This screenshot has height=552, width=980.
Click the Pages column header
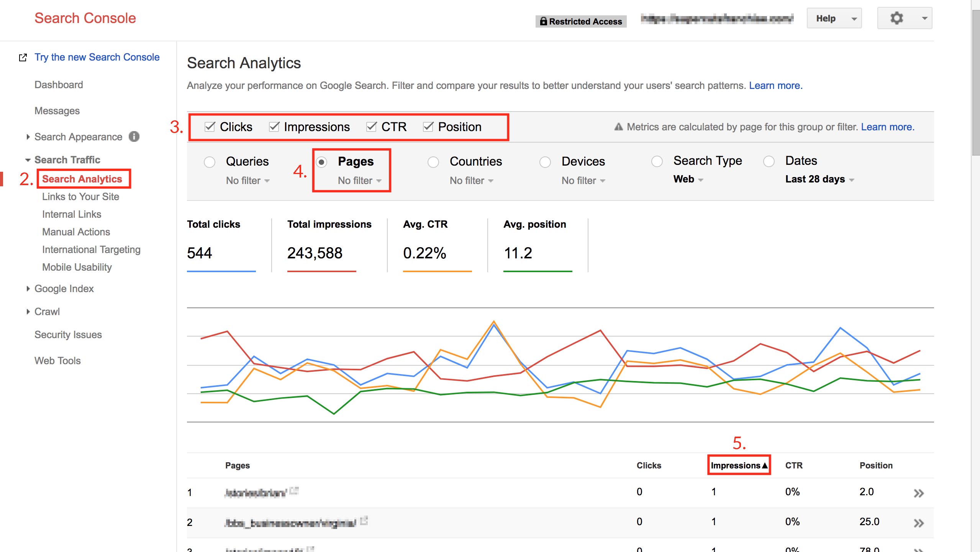[x=237, y=465]
